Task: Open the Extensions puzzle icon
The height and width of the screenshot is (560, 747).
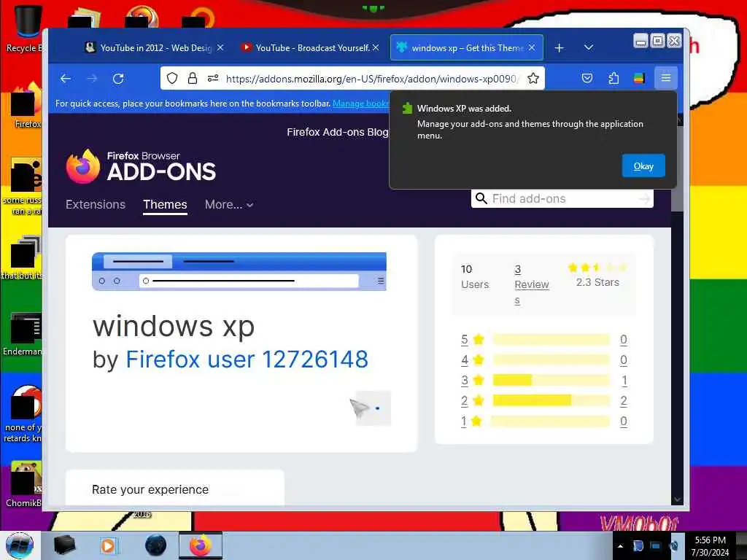Action: pyautogui.click(x=614, y=78)
